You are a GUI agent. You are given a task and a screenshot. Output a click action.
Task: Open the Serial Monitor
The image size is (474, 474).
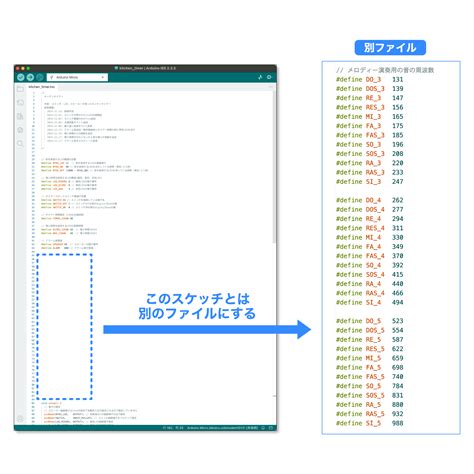coord(269,77)
